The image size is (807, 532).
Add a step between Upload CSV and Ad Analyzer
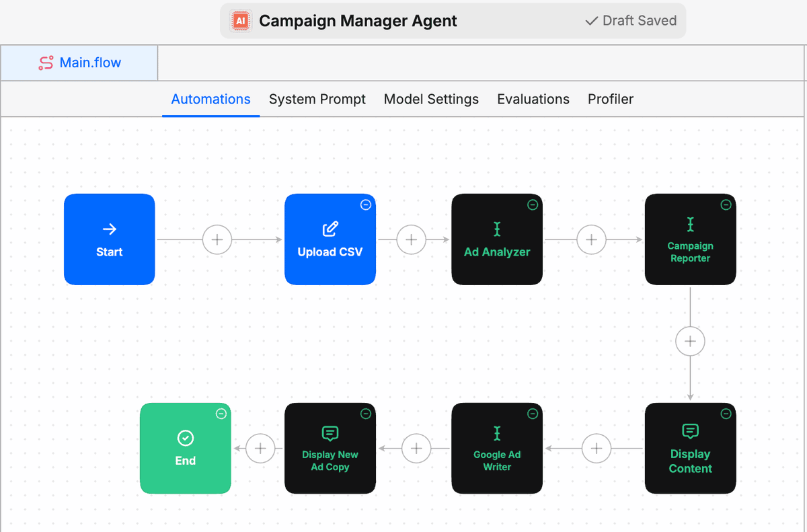click(x=412, y=239)
